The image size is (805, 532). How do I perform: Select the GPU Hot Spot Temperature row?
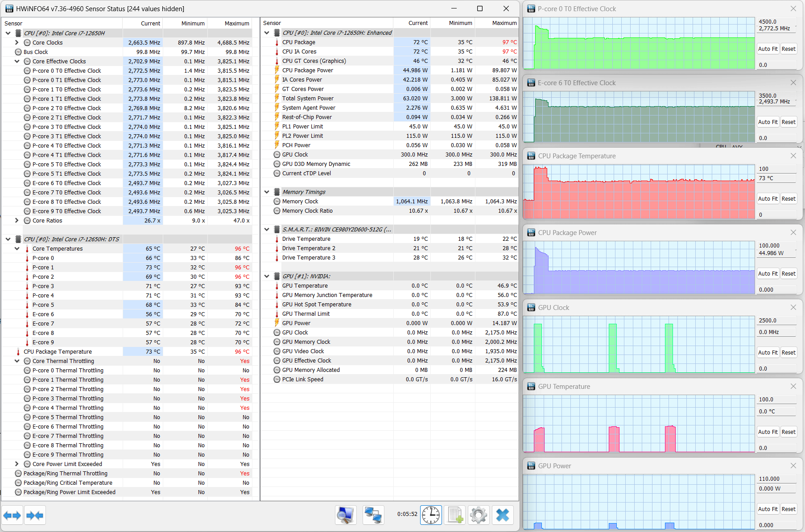(x=390, y=305)
